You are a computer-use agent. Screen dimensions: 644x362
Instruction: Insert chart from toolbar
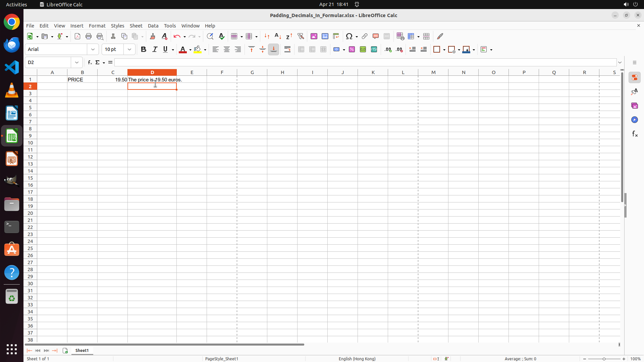(325, 36)
